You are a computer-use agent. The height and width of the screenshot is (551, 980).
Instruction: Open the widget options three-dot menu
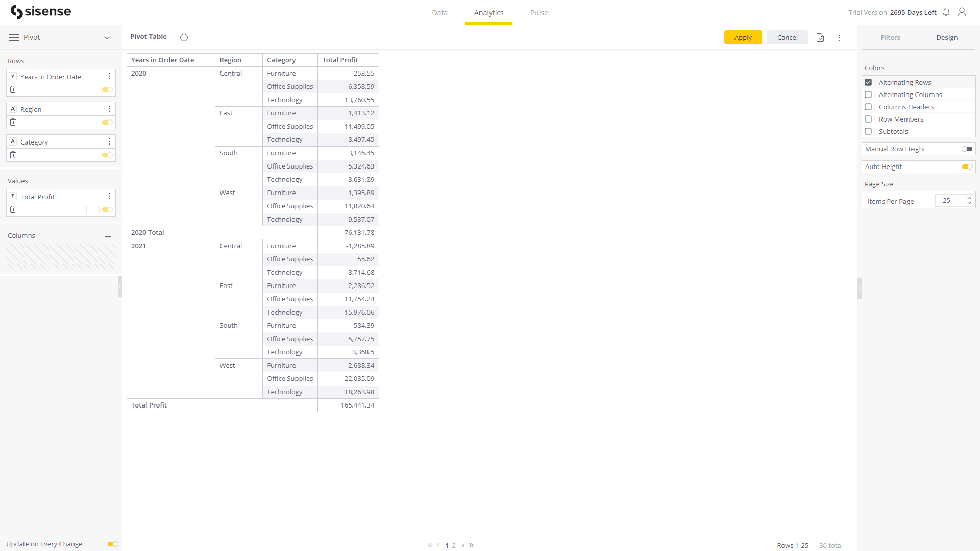pyautogui.click(x=840, y=37)
